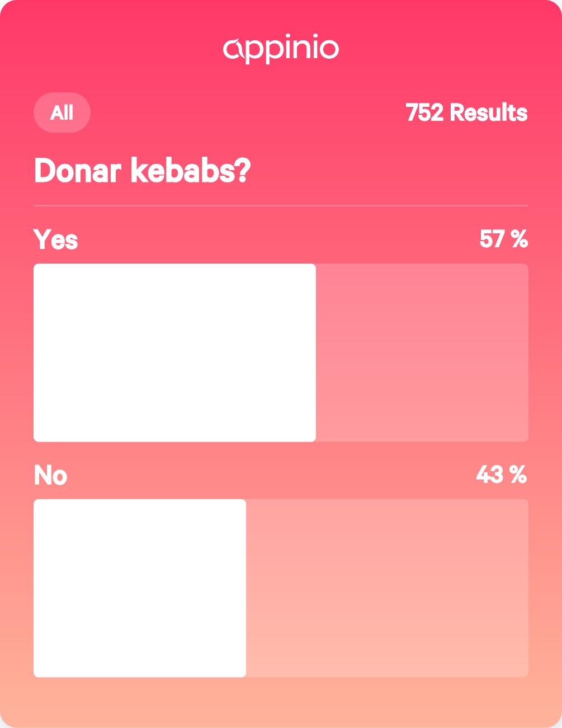Select the No answer label
This screenshot has height=728, width=562.
click(x=50, y=475)
